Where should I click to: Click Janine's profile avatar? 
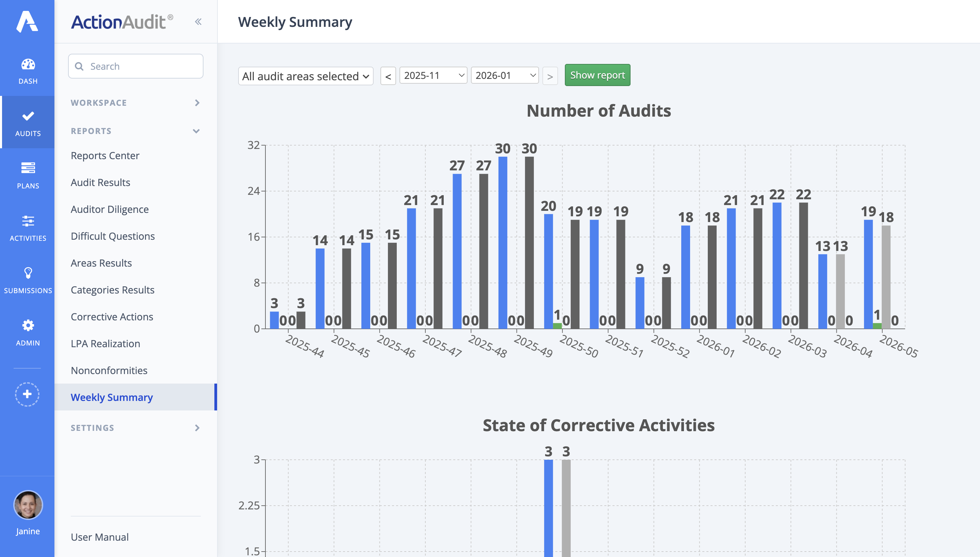(x=27, y=504)
